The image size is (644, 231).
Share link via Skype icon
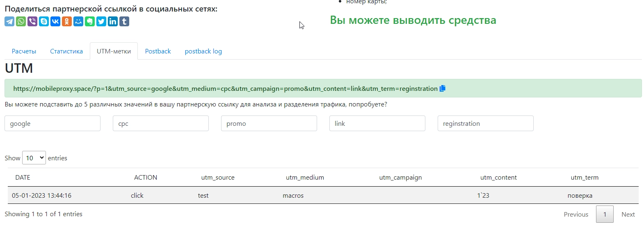point(44,21)
